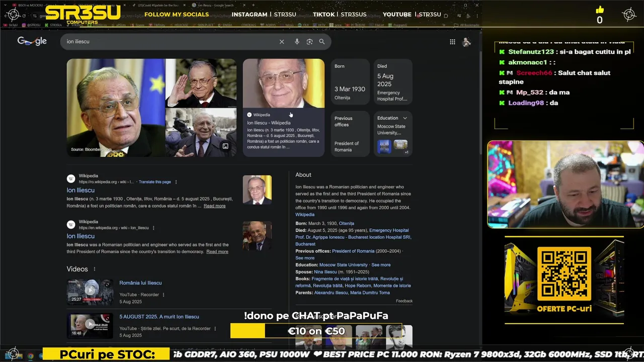Image resolution: width=644 pixels, height=362 pixels.
Task: Click the Wikipedia globe icon in image card
Action: pyautogui.click(x=249, y=115)
